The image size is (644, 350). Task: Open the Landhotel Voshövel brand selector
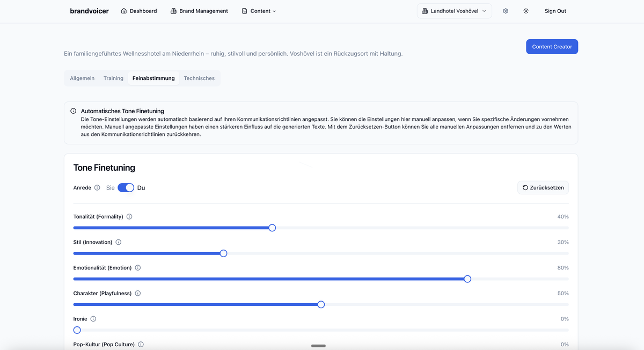[x=454, y=10]
